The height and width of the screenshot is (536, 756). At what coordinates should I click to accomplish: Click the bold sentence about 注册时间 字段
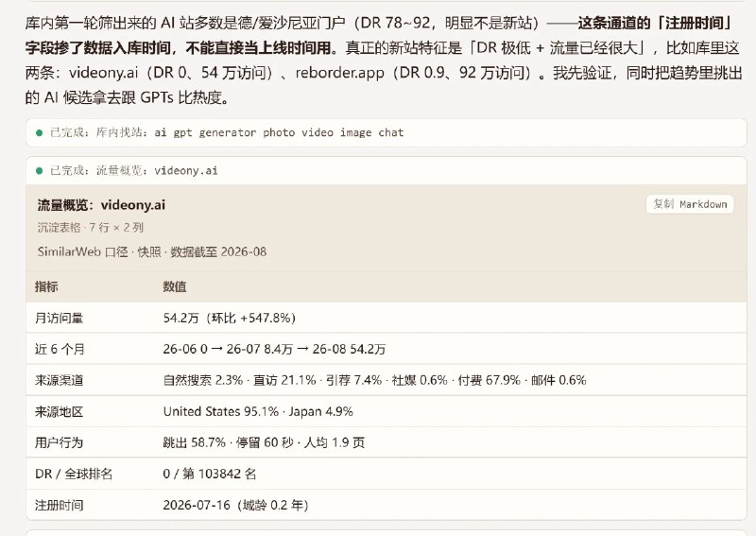(x=379, y=35)
